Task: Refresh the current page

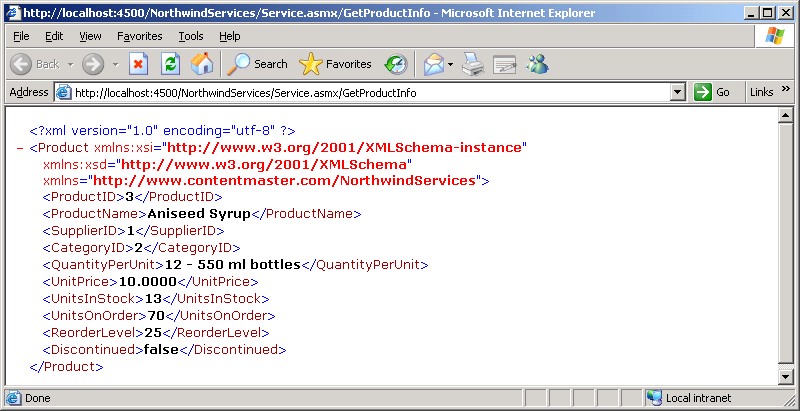Action: click(170, 64)
